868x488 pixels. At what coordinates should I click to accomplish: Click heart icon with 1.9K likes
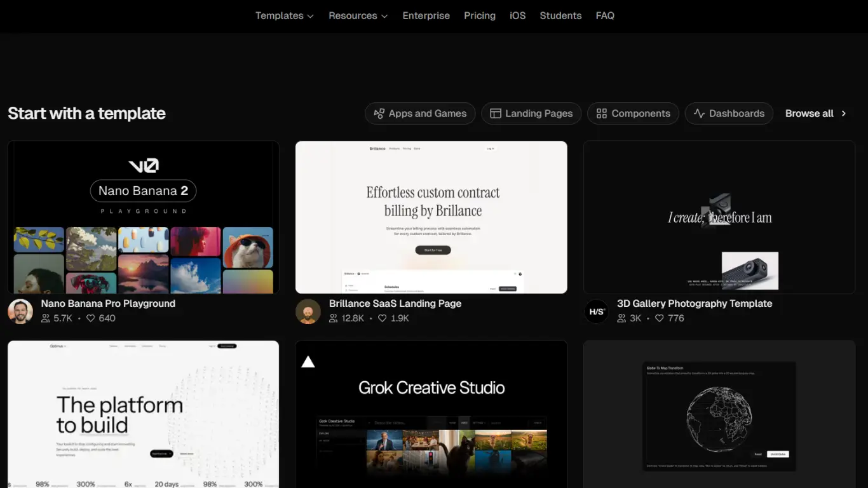pyautogui.click(x=382, y=318)
